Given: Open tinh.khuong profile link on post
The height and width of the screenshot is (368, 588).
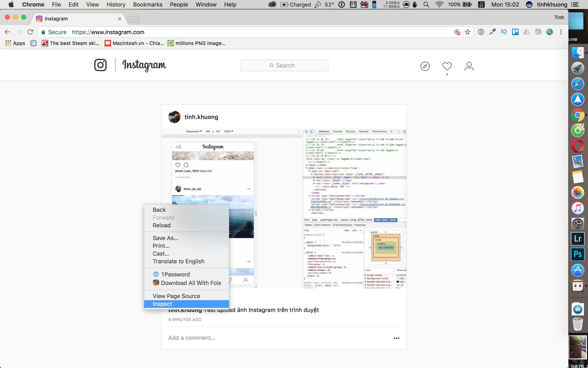Looking at the screenshot, I should point(201,117).
